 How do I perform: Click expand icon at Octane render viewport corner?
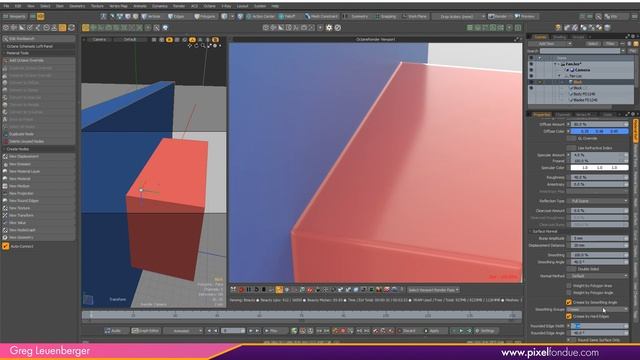(517, 39)
